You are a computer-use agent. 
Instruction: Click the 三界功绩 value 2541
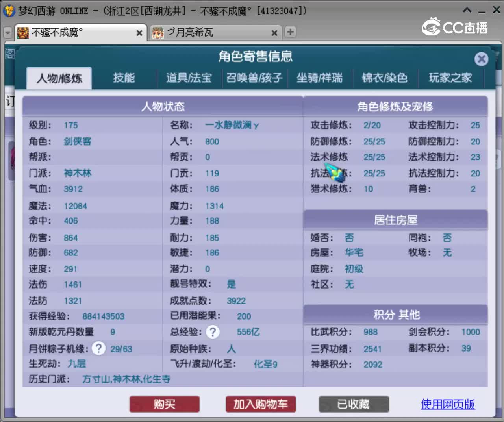pyautogui.click(x=372, y=349)
